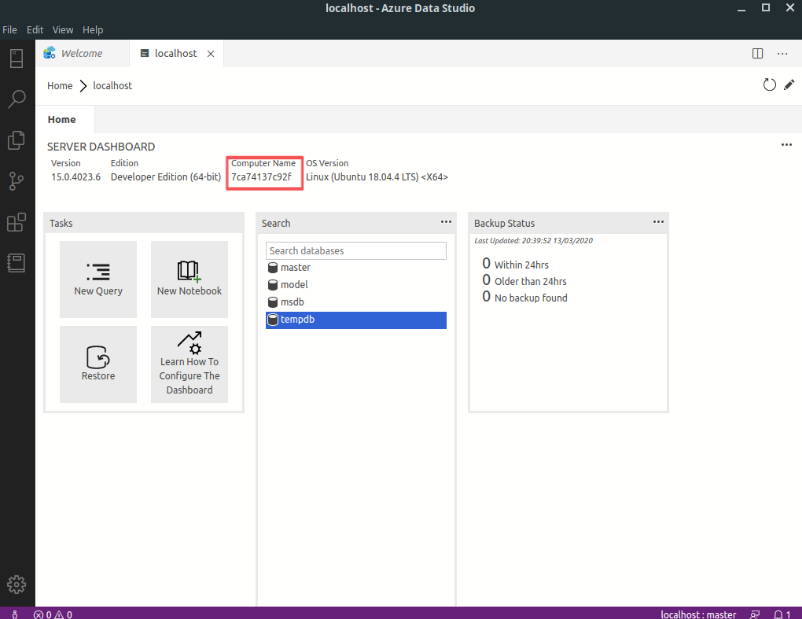802x619 pixels.
Task: Select the model database
Action: (356, 285)
